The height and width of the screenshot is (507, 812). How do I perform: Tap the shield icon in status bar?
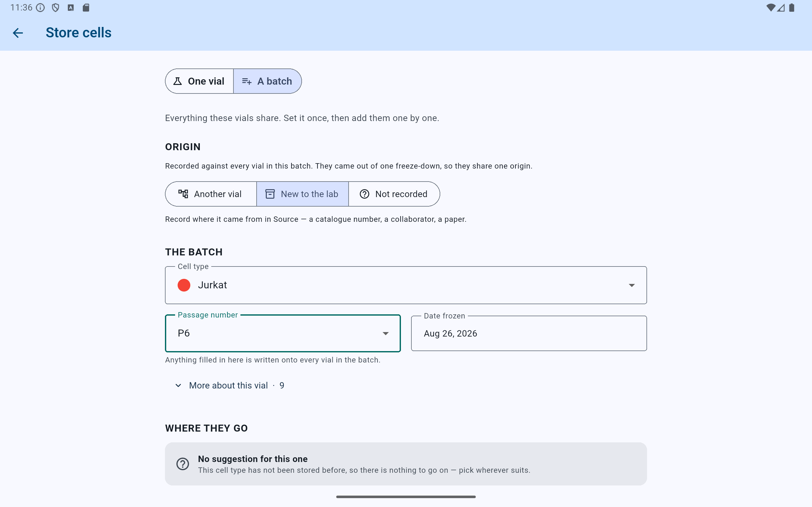(56, 8)
